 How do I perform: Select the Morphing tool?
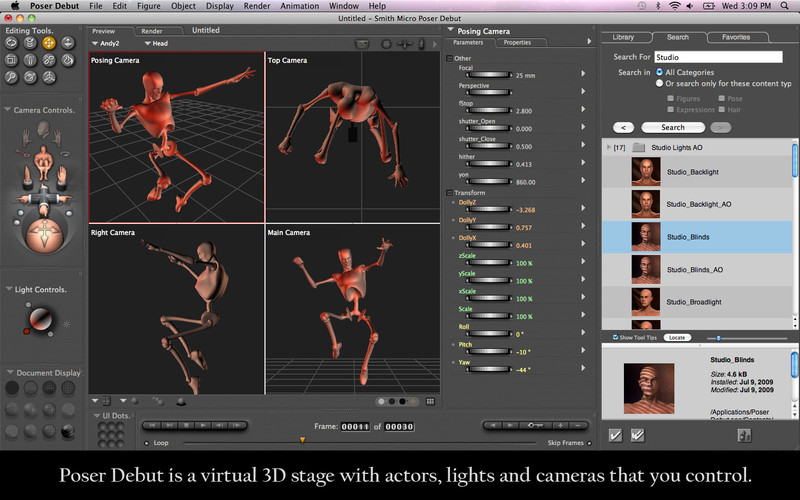point(30,77)
